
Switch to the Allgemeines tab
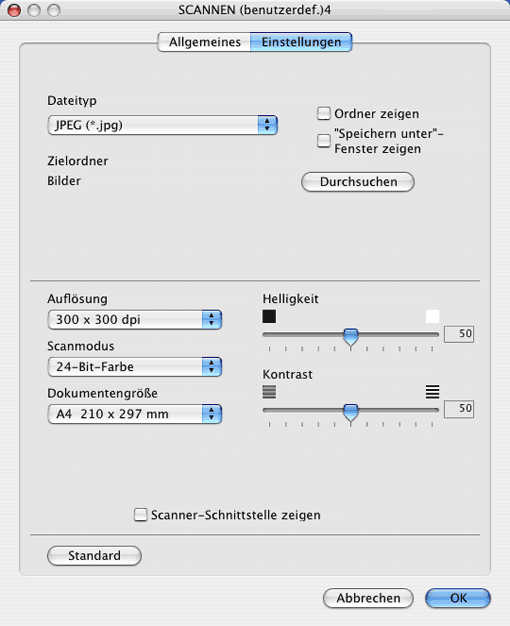(204, 42)
